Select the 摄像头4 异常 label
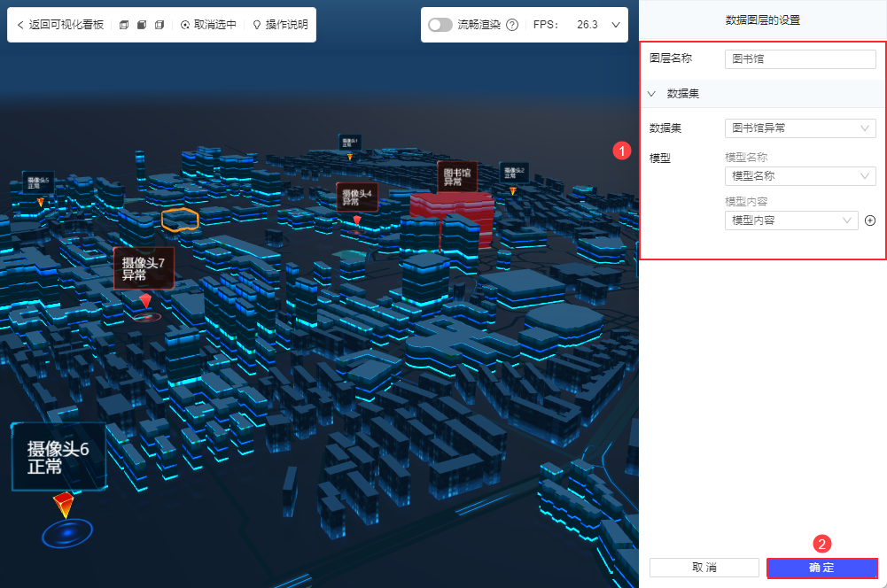This screenshot has height=588, width=887. [357, 197]
